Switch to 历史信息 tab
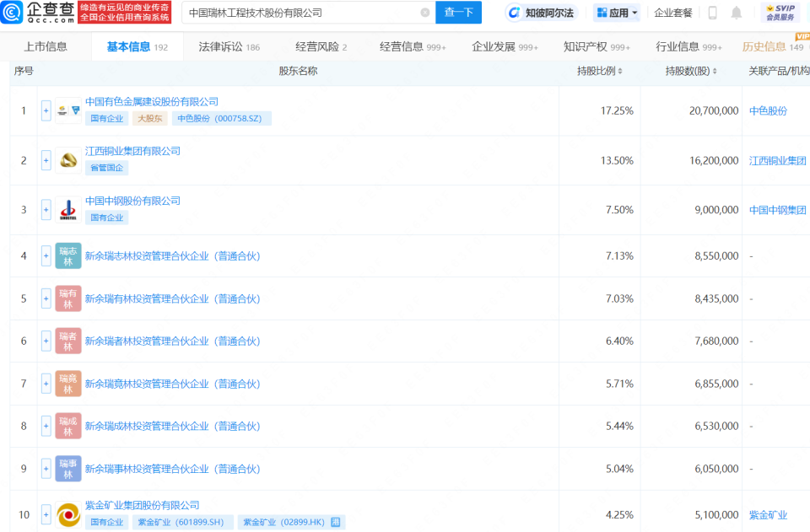 pos(773,47)
